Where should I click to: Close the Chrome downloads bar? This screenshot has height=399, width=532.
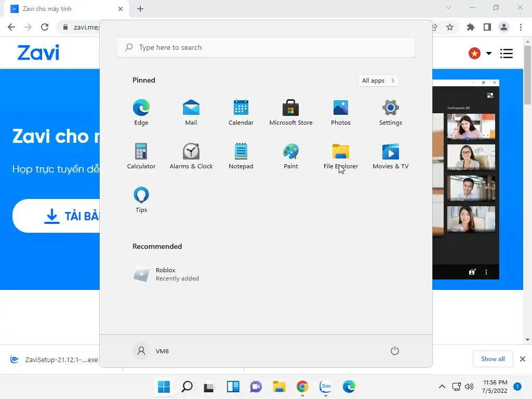click(523, 359)
